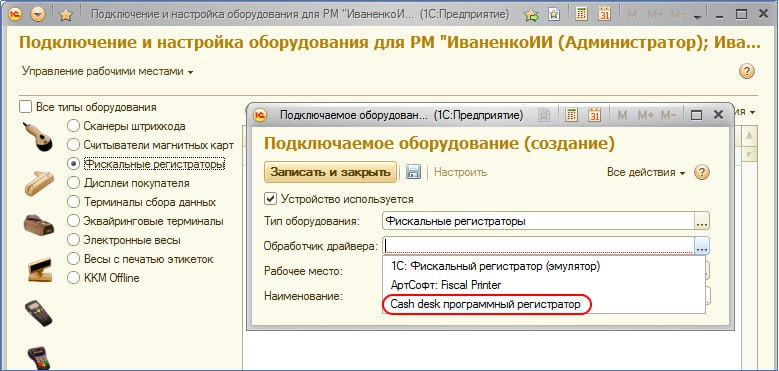
Task: Click the M memory button in main title bar
Action: pyautogui.click(x=632, y=15)
